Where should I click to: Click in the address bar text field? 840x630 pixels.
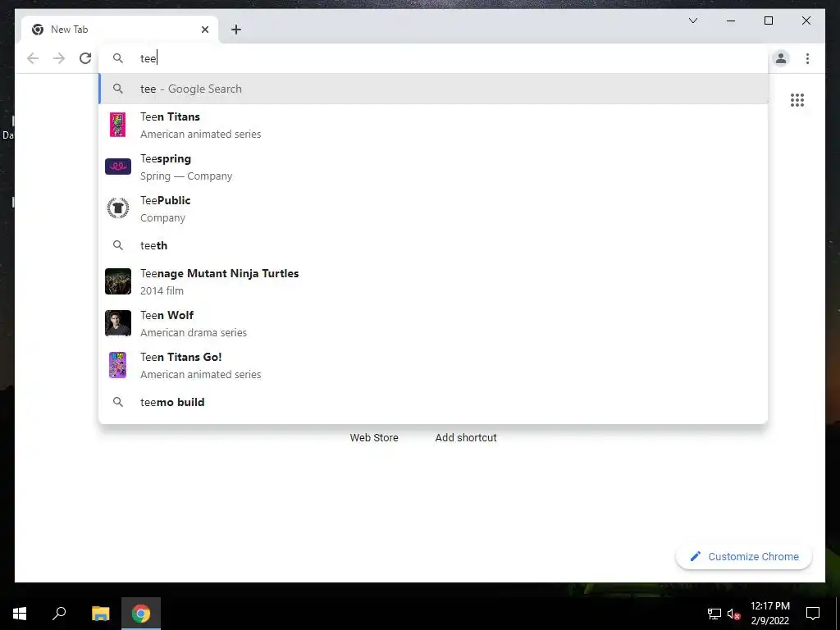coord(433,58)
